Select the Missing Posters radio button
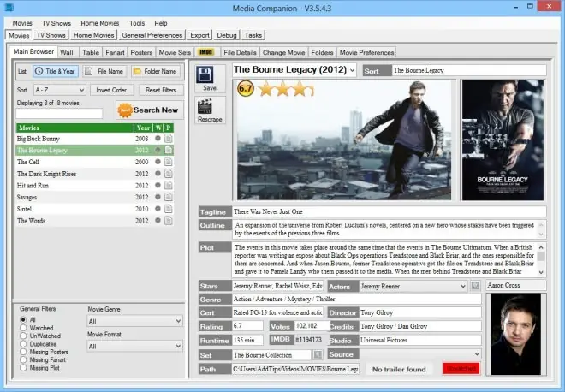The image size is (565, 392). pyautogui.click(x=23, y=352)
